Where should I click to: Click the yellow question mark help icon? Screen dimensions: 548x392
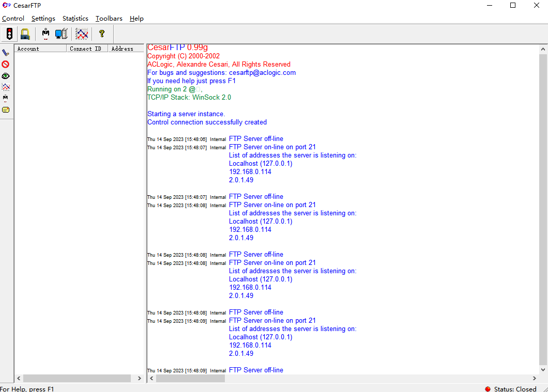coord(102,34)
